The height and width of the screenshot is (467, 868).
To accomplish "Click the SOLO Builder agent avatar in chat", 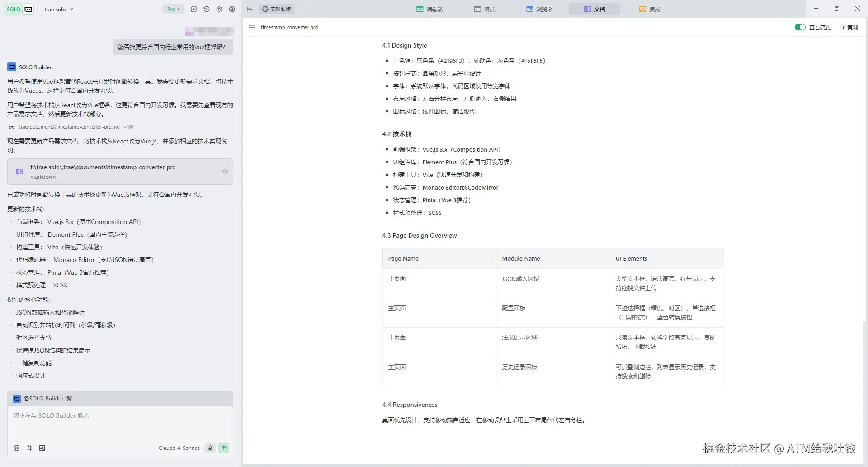I will 12,67.
